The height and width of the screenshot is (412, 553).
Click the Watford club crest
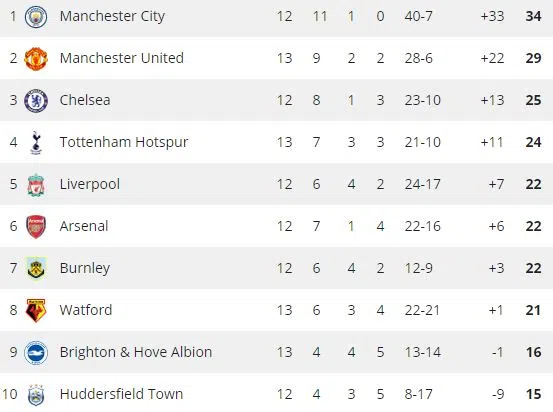click(x=36, y=310)
